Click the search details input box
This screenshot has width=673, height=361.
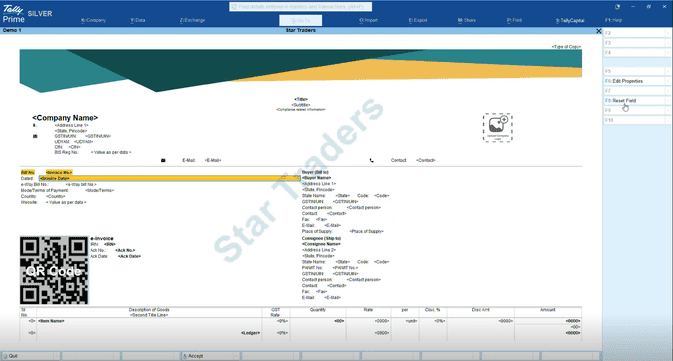300,6
